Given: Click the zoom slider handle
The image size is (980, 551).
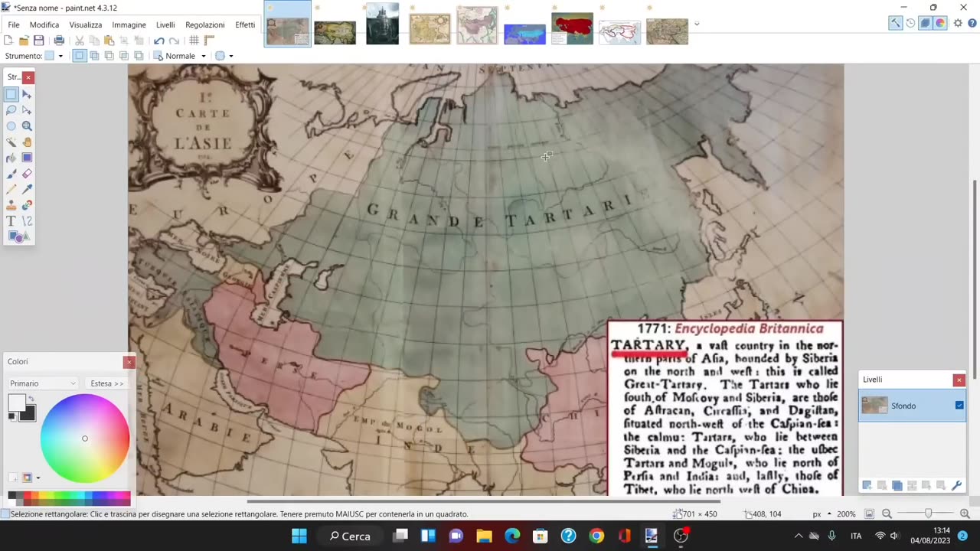Looking at the screenshot, I should tap(928, 514).
